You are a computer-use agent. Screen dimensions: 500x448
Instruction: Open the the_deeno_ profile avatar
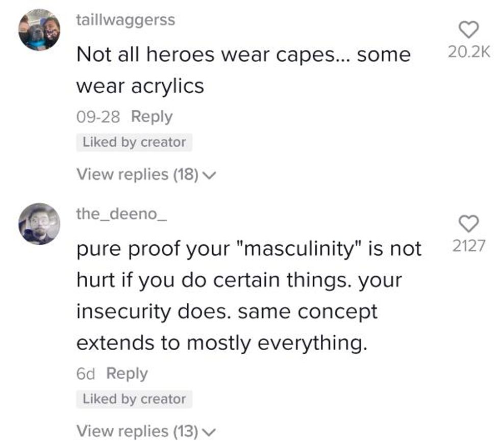(39, 223)
